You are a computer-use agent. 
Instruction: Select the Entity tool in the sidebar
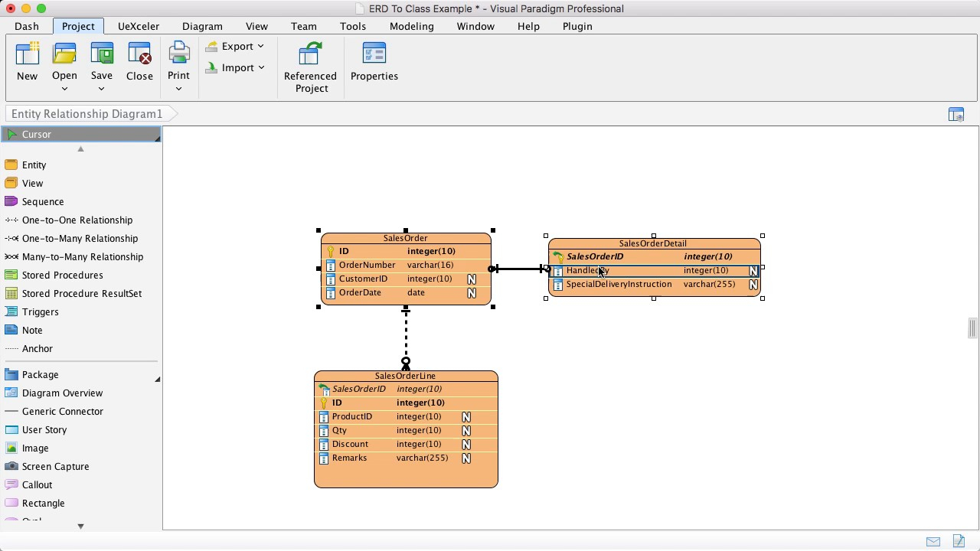pyautogui.click(x=34, y=165)
